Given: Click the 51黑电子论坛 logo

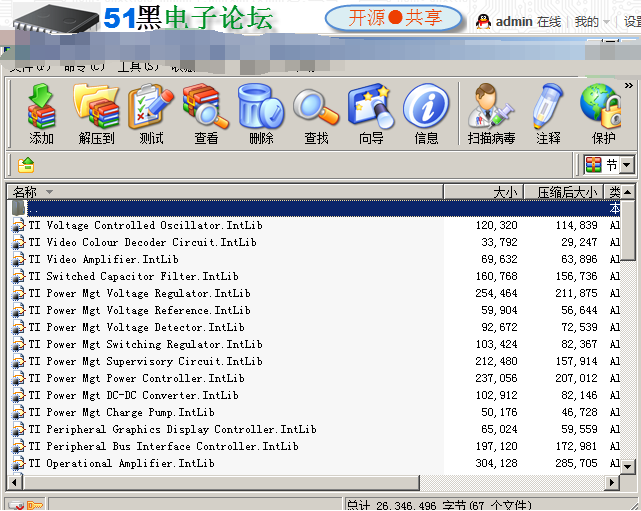Looking at the screenshot, I should (188, 18).
